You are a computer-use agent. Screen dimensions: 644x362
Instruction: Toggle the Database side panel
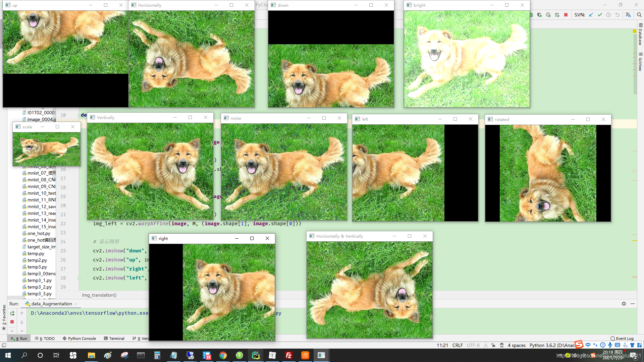click(x=640, y=34)
